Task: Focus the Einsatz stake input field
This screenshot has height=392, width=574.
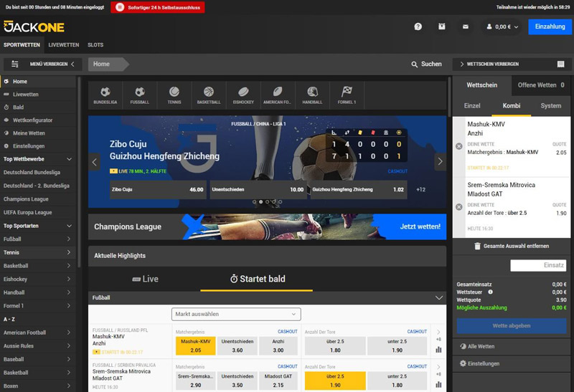Action: pyautogui.click(x=538, y=265)
